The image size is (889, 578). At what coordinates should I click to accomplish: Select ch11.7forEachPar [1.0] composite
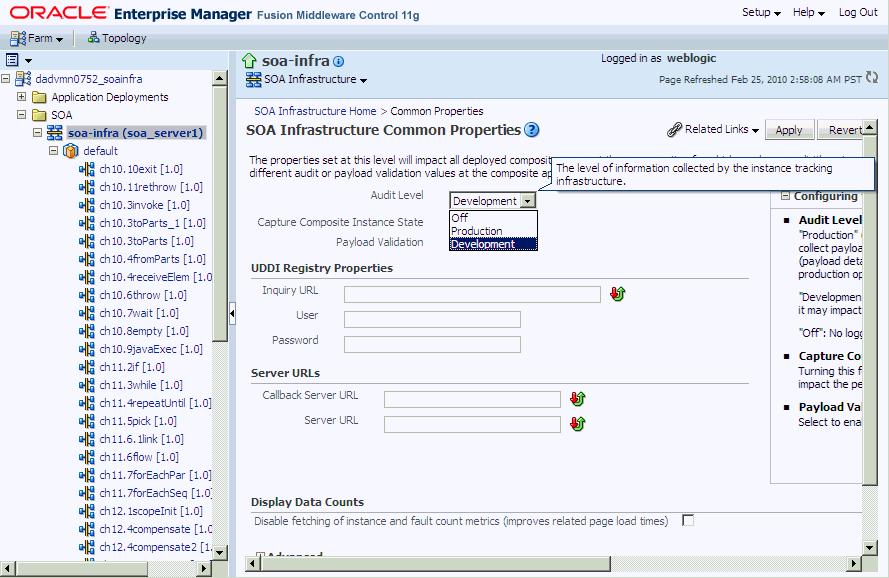click(155, 475)
